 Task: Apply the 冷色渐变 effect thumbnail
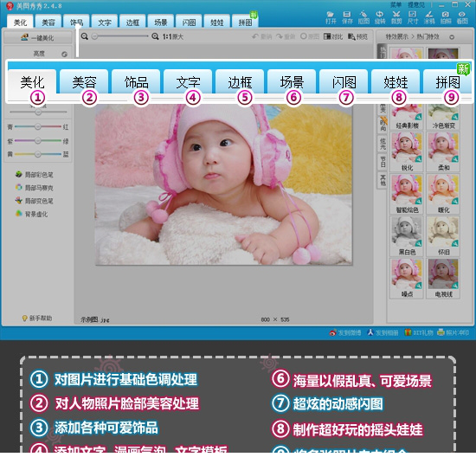click(443, 117)
